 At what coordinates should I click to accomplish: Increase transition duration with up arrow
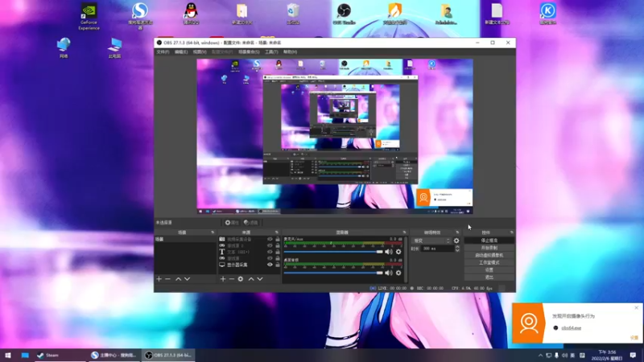click(x=457, y=247)
